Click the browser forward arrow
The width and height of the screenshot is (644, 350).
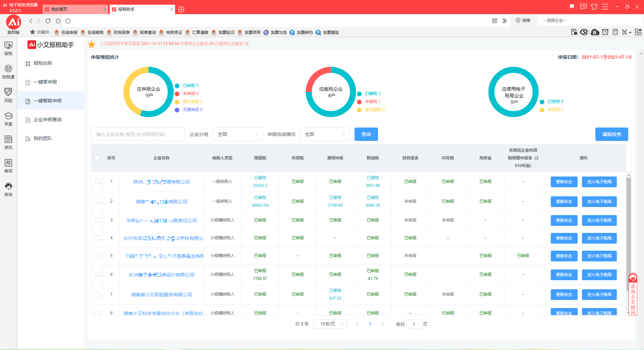point(39,21)
